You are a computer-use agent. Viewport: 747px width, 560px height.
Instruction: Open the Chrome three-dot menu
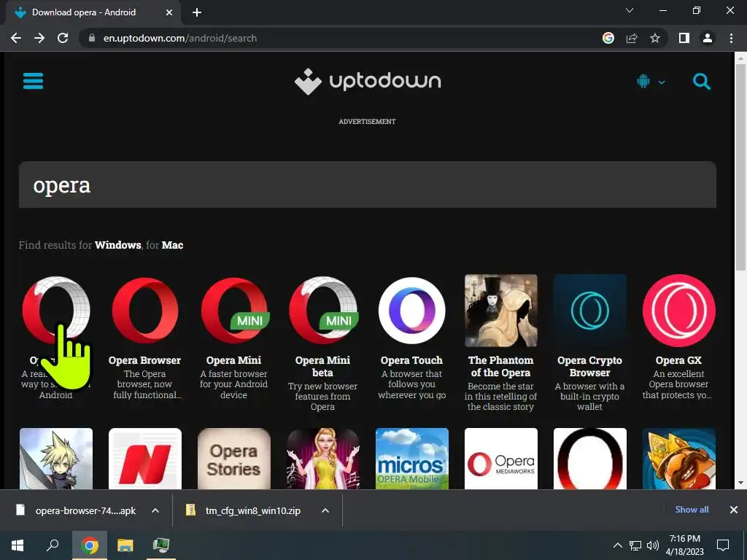[731, 38]
